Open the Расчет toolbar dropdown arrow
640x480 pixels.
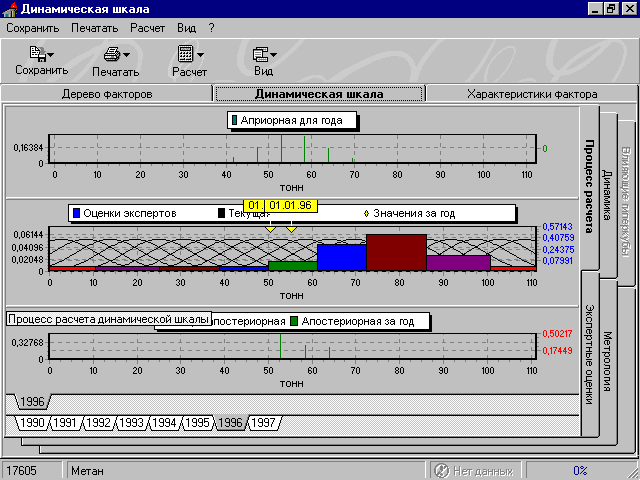200,55
